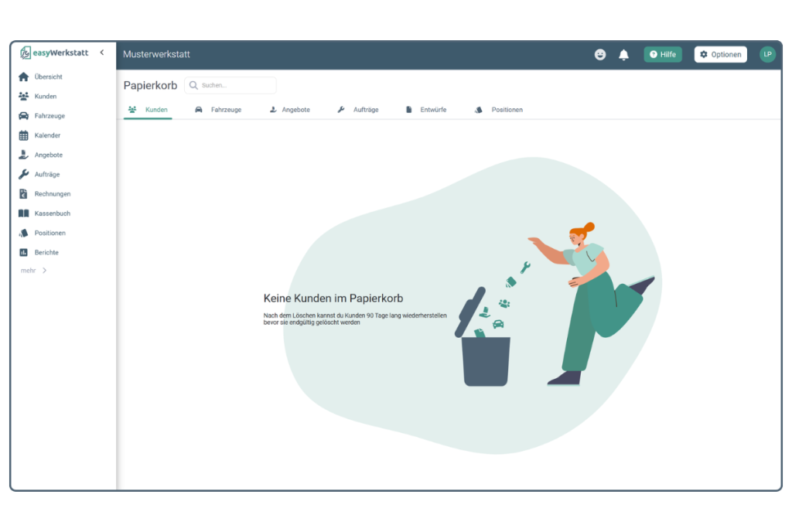Open Kunden from the sidebar
The height and width of the screenshot is (532, 792).
pos(45,97)
